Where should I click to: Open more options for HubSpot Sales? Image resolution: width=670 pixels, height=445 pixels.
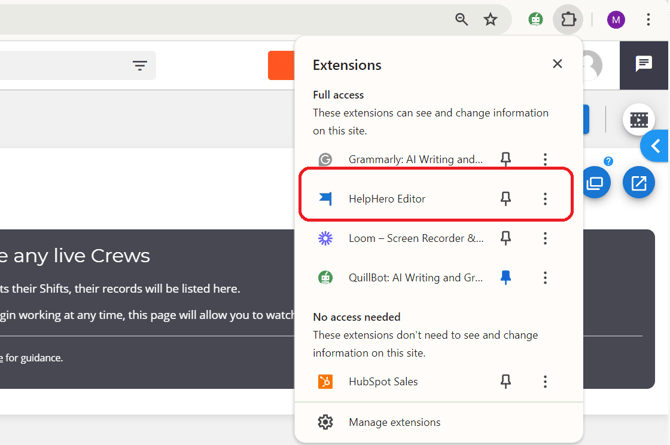(545, 381)
